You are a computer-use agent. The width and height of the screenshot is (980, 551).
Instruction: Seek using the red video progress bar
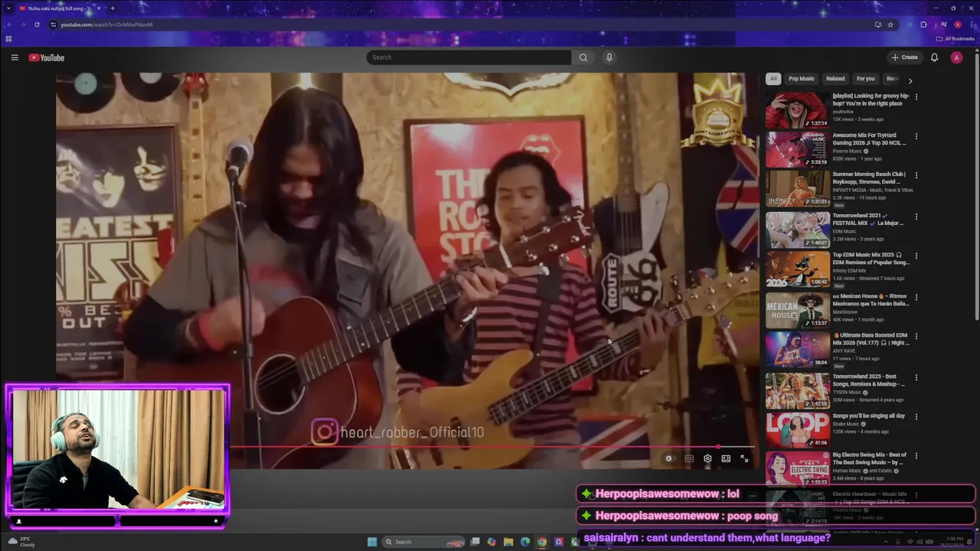pos(492,446)
